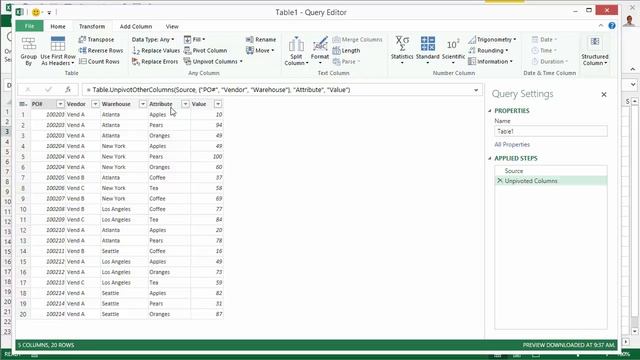Collapse the APPLIED STEPS section

click(x=490, y=158)
